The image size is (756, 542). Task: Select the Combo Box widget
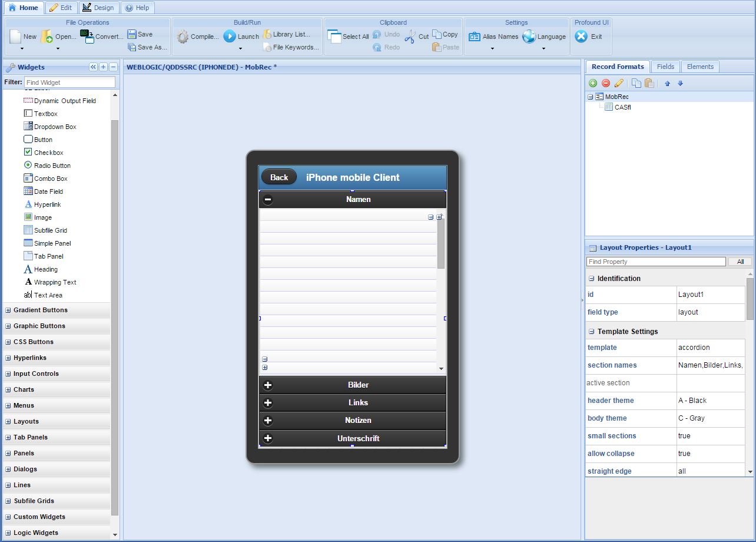[45, 179]
